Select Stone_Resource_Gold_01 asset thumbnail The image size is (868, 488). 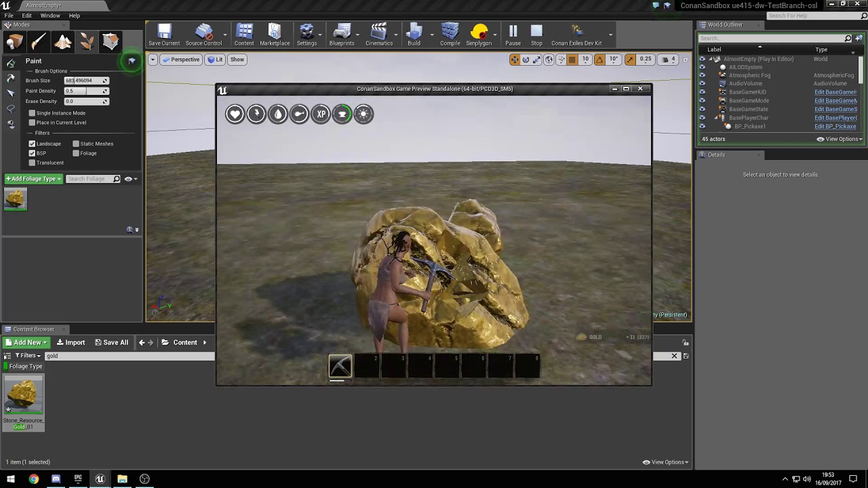coord(23,394)
